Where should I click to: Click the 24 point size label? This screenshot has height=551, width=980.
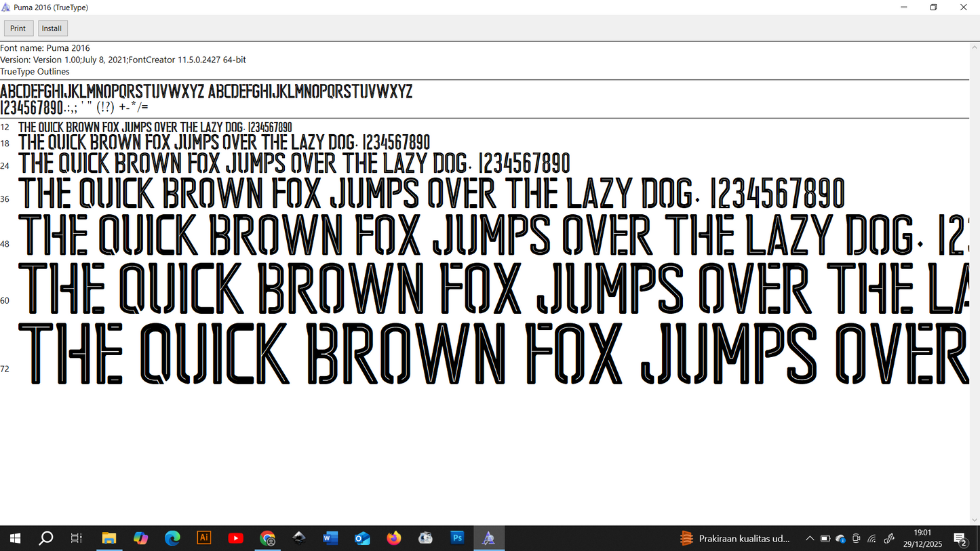pos(5,166)
